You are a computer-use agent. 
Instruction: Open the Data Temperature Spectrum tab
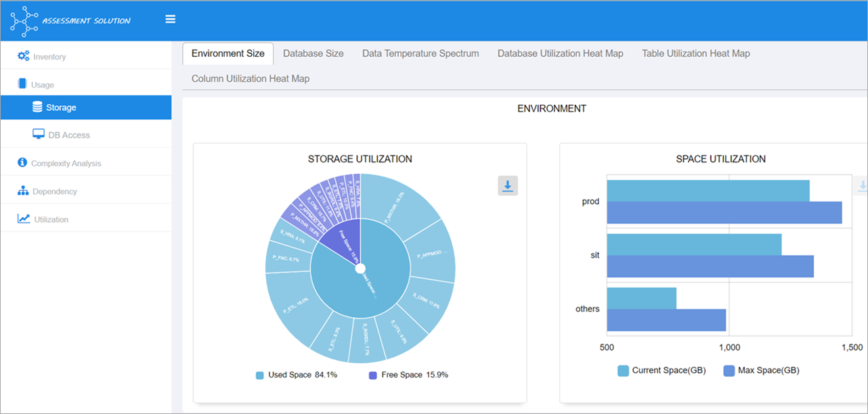click(x=420, y=53)
